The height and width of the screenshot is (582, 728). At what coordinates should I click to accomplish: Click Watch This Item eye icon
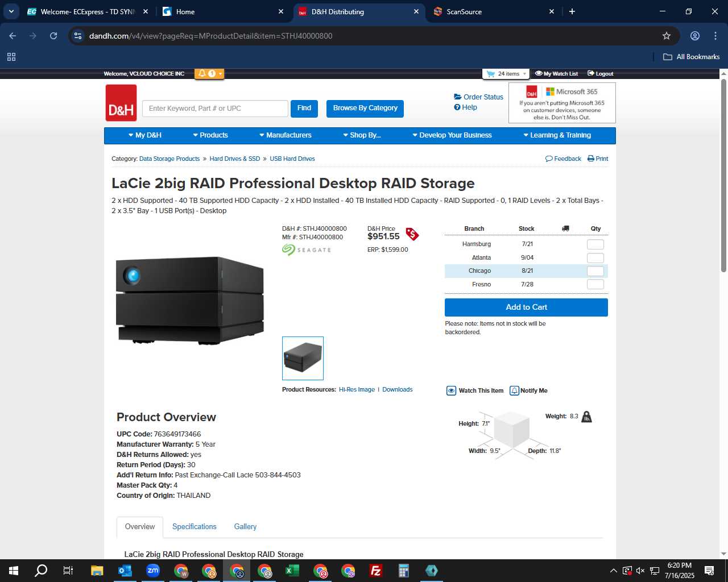coord(451,390)
